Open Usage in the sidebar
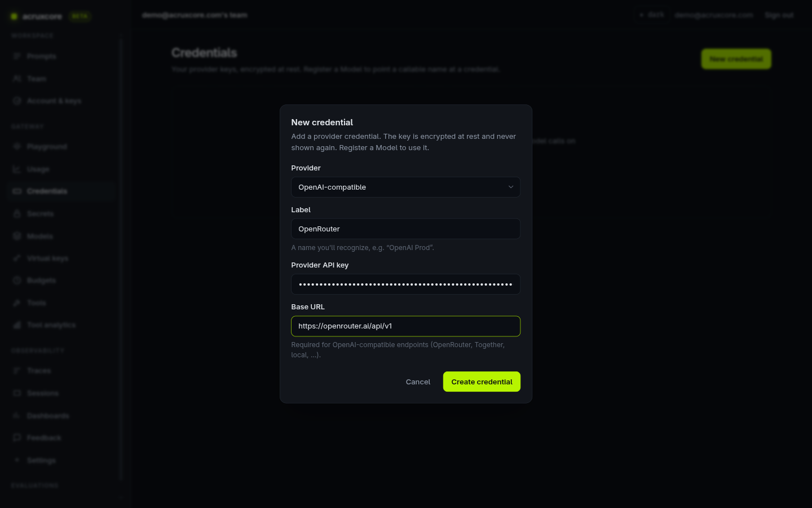Screen dimensions: 812x508 point(62,169)
